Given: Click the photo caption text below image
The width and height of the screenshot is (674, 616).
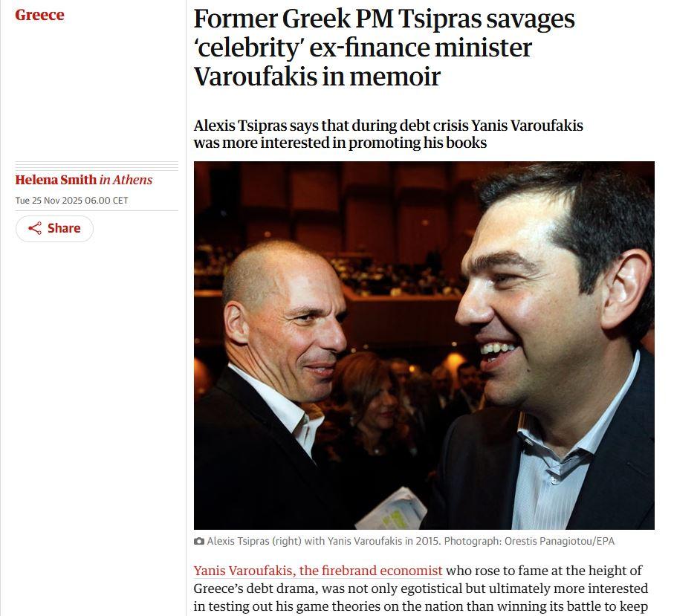Looking at the screenshot, I should tap(410, 541).
